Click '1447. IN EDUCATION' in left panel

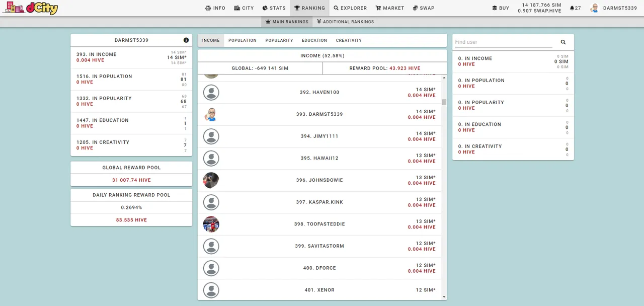(x=103, y=120)
